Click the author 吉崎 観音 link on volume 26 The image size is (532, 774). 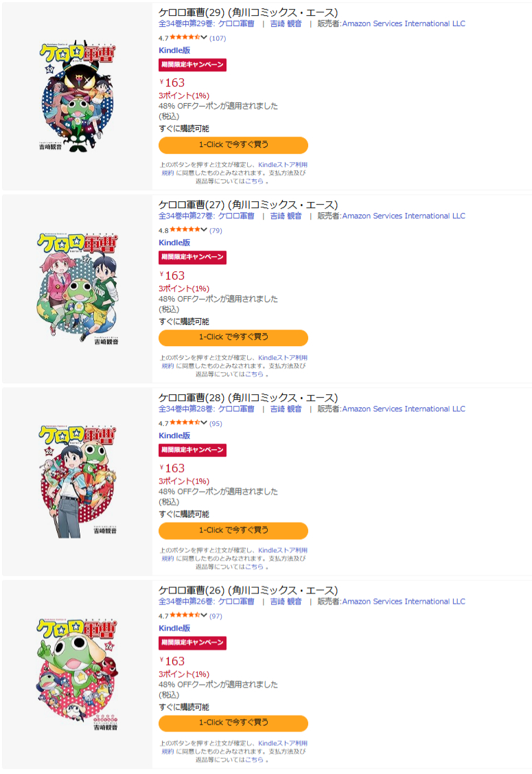coord(286,601)
